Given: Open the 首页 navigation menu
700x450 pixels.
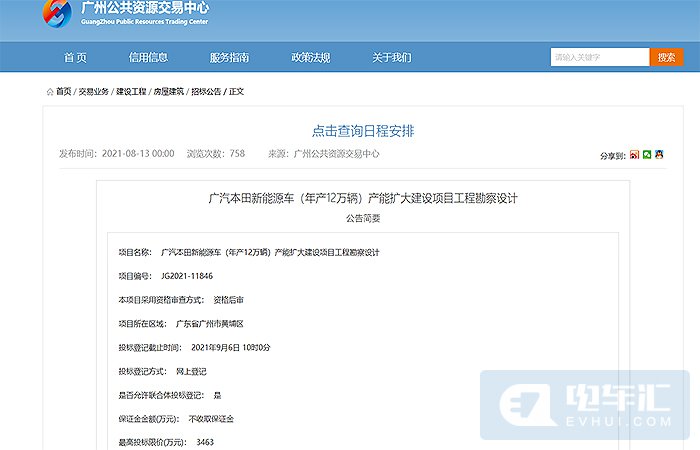Looking at the screenshot, I should [75, 57].
